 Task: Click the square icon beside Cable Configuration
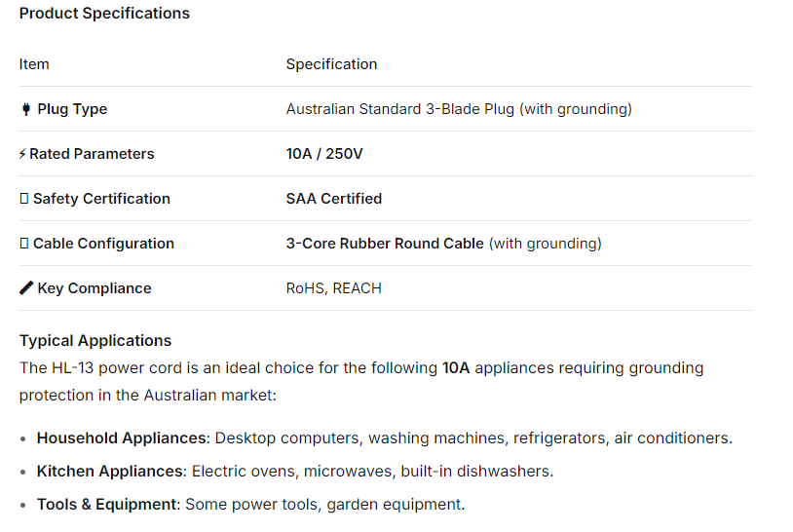(x=23, y=244)
